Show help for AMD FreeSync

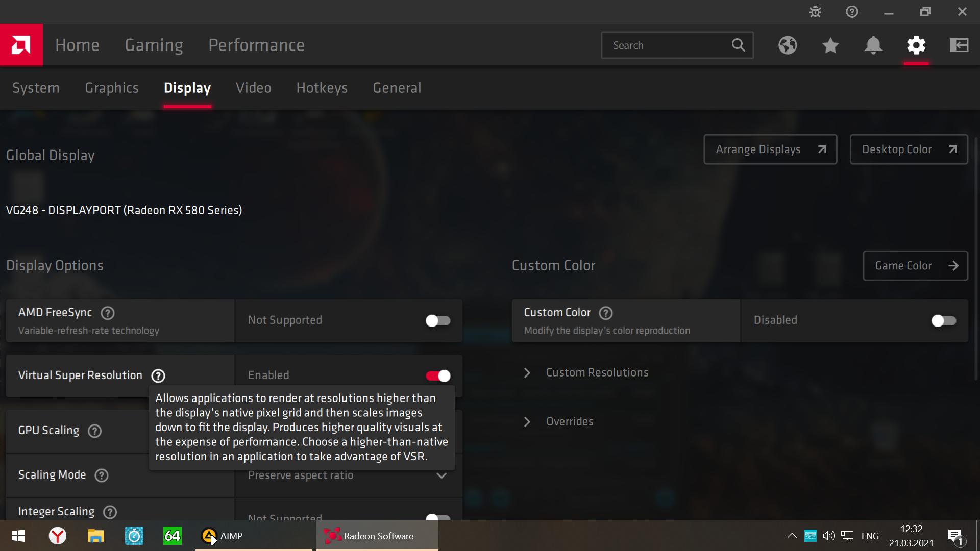[x=108, y=313]
